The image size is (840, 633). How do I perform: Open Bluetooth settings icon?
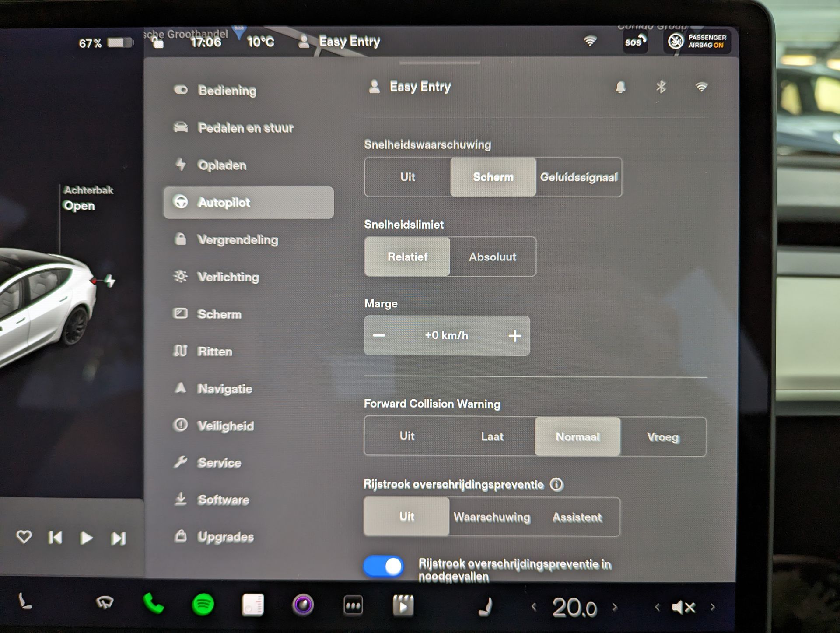[x=661, y=87]
